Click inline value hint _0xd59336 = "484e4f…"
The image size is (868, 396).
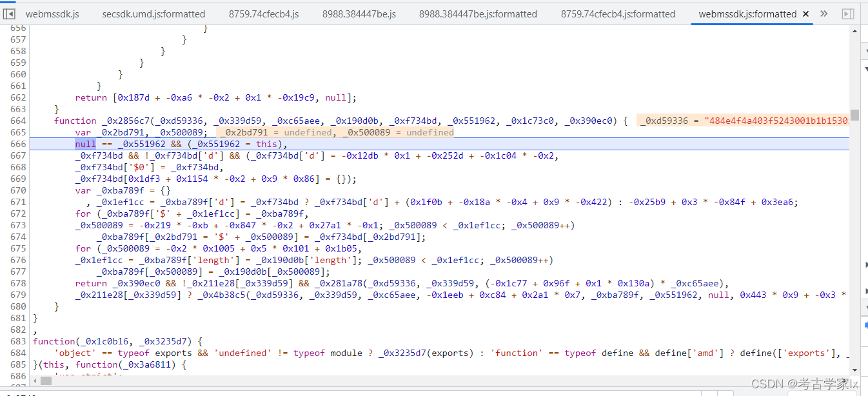[x=744, y=121]
